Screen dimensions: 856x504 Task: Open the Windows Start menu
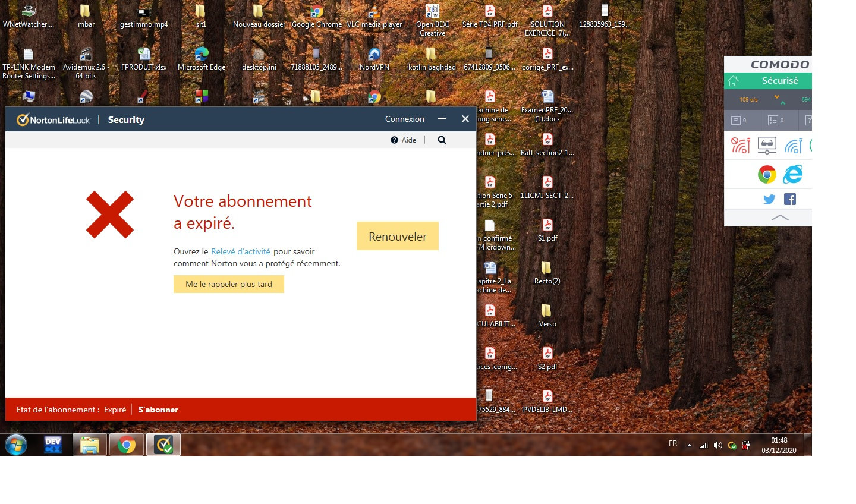16,445
